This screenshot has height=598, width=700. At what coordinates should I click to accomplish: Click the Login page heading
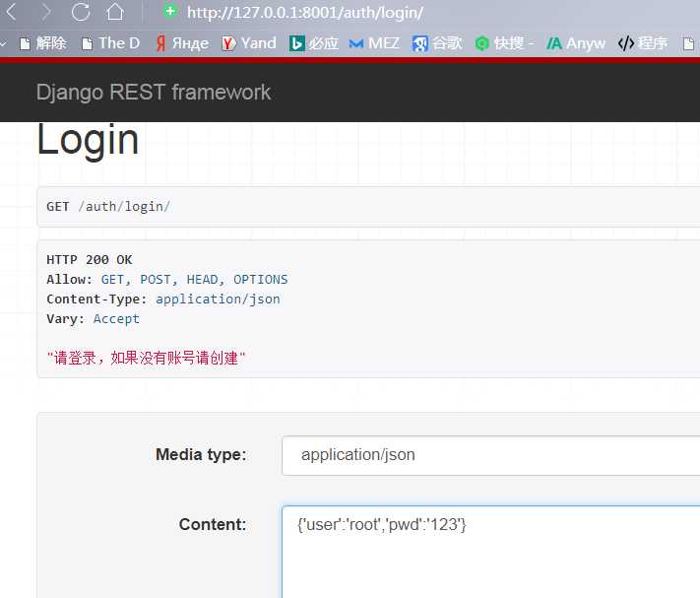click(x=88, y=140)
